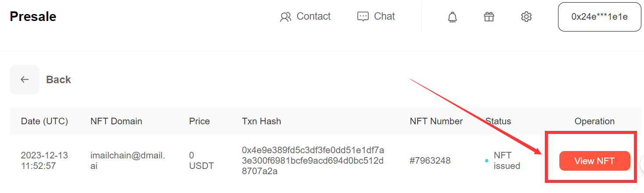Screen dimensions: 644x193
Task: Click the Back label text
Action: pos(58,80)
